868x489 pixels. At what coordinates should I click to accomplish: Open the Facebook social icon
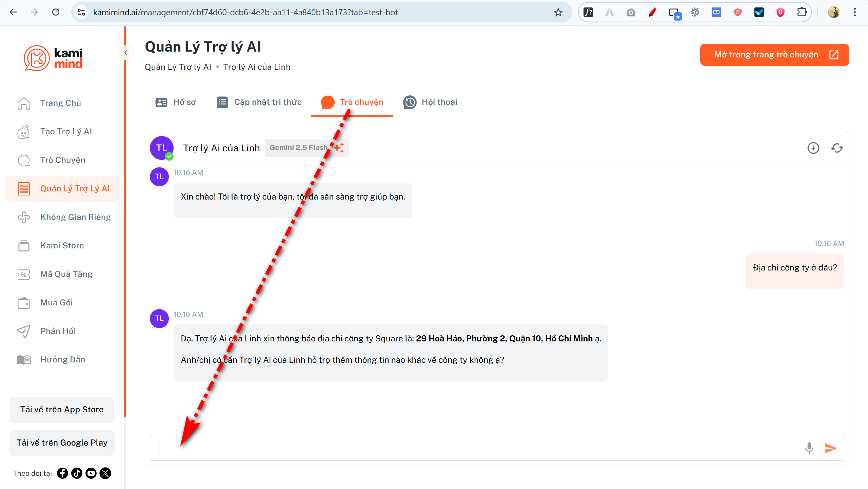(62, 473)
